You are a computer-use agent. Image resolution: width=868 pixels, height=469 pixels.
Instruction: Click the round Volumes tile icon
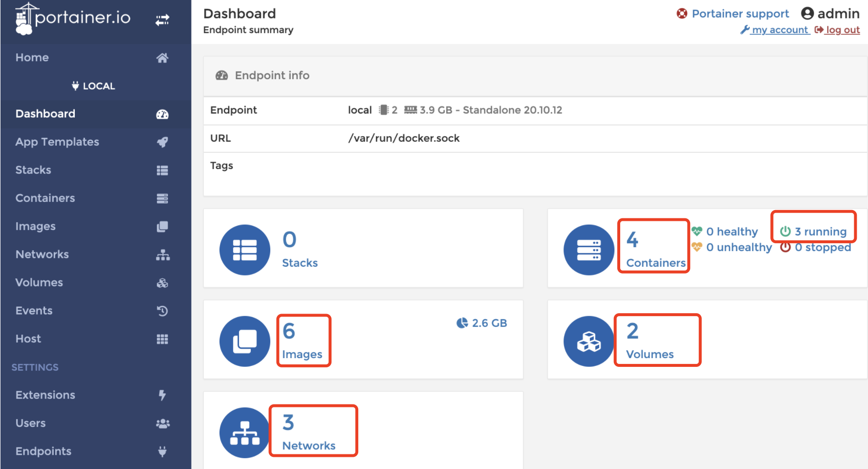tap(589, 341)
